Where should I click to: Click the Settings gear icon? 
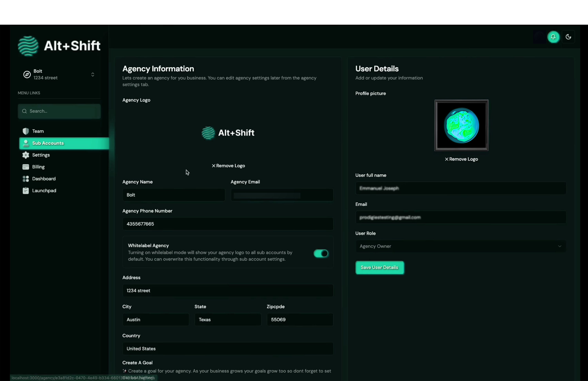(x=26, y=155)
